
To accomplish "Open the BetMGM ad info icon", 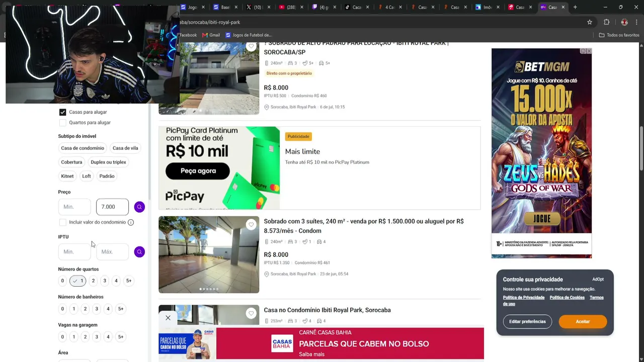I will (583, 51).
